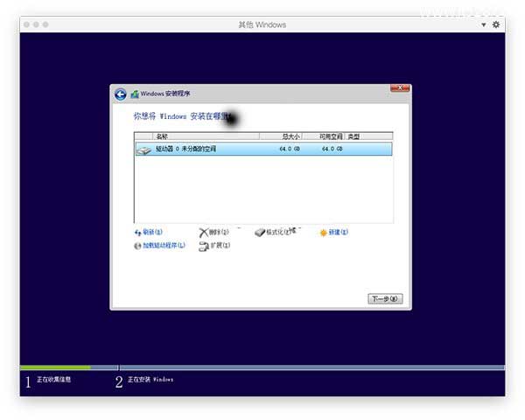This screenshot has width=525, height=420.
Task: Click the Windows setup icon in dialog title
Action: [135, 94]
